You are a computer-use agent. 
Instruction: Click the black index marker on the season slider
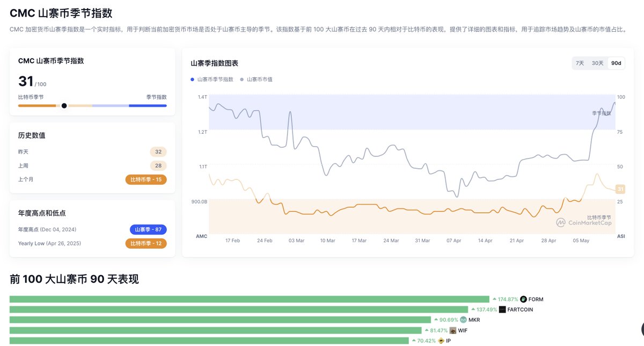64,106
